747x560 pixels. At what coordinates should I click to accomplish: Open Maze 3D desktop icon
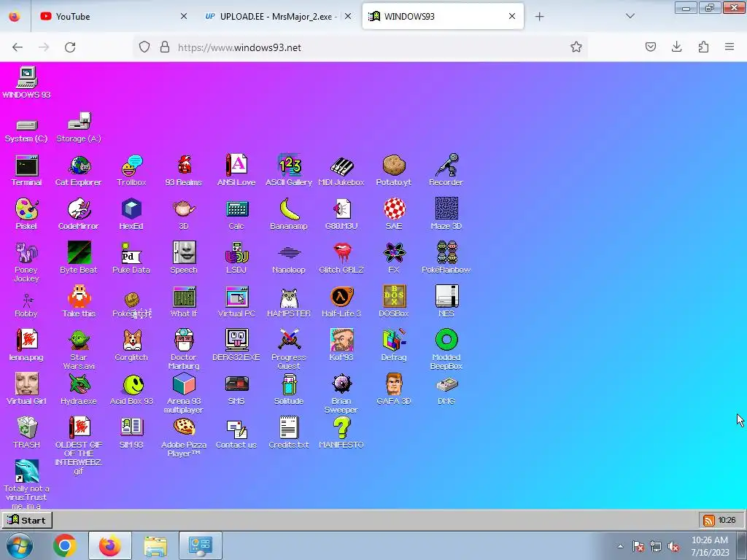[446, 214]
